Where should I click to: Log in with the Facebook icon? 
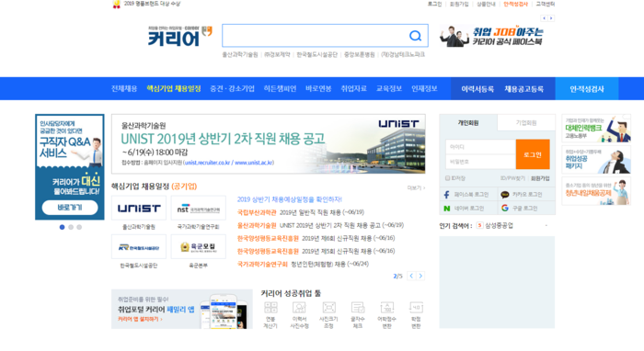pos(447,195)
